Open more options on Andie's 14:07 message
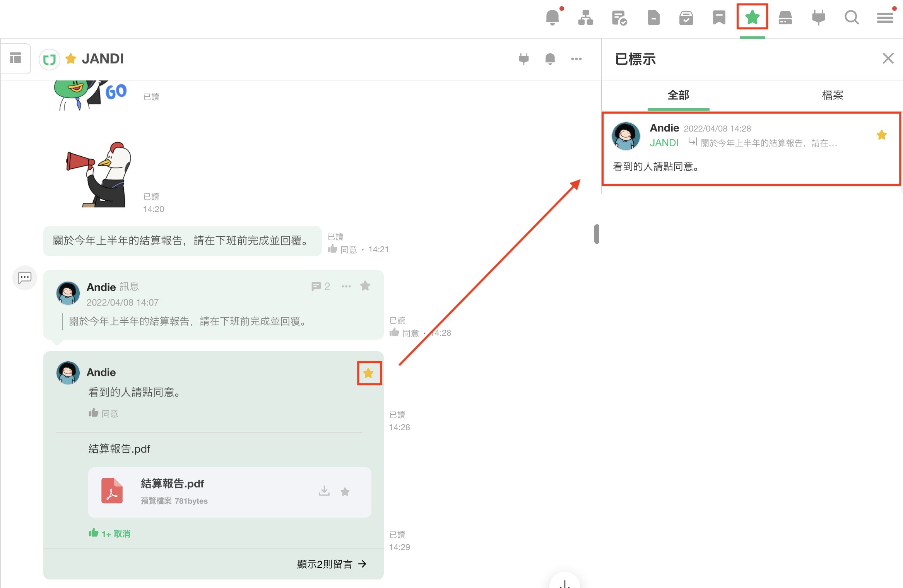903x588 pixels. (x=346, y=287)
